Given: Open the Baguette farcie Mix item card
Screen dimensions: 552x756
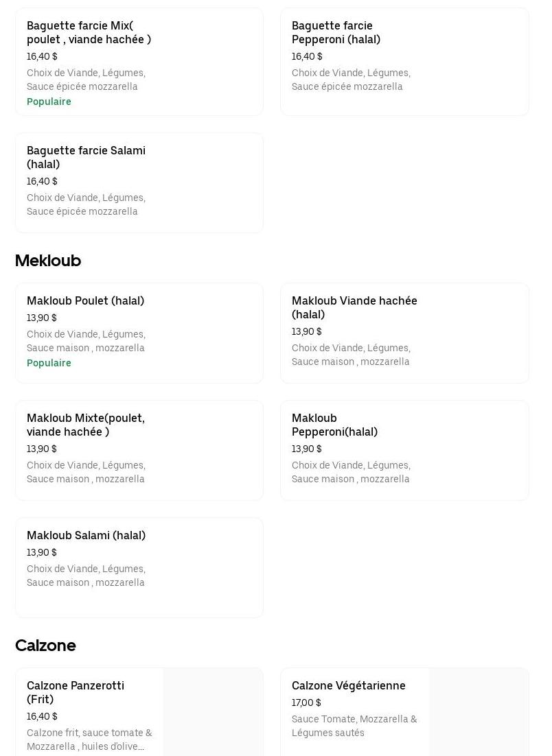Looking at the screenshot, I should (139, 61).
